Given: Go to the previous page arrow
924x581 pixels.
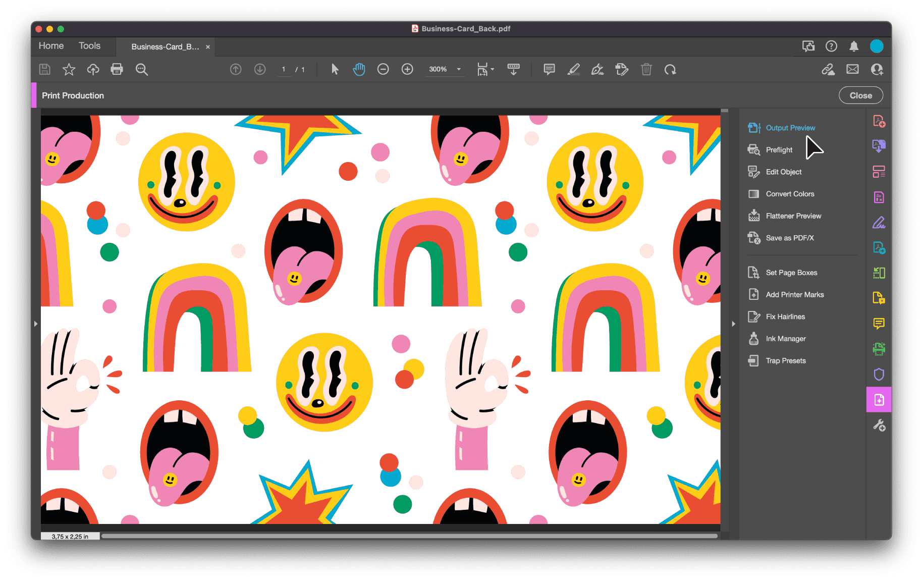Looking at the screenshot, I should coord(236,69).
